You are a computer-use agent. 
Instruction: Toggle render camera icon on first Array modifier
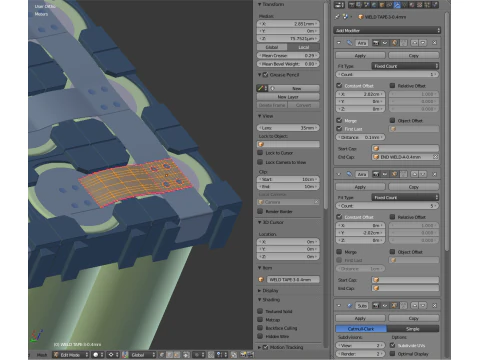[x=376, y=43]
